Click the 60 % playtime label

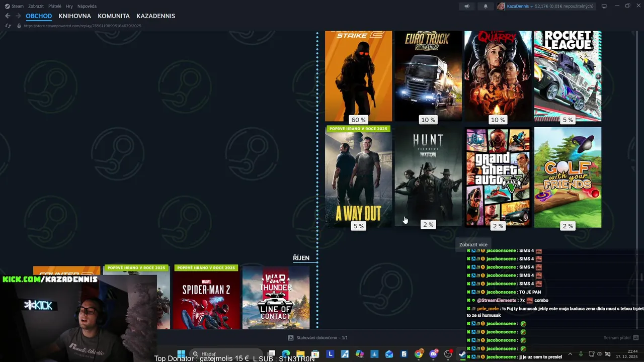[359, 120]
